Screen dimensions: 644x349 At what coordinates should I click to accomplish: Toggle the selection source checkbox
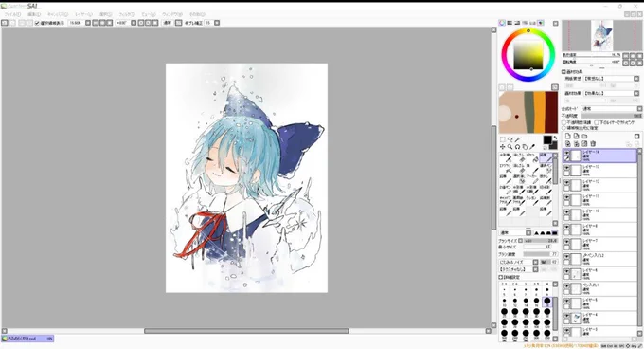[x=564, y=128]
